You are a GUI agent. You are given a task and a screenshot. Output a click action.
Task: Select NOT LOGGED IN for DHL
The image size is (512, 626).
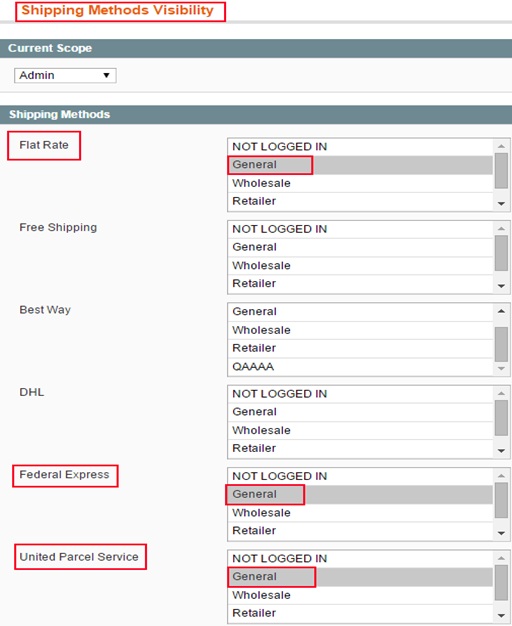pyautogui.click(x=360, y=394)
